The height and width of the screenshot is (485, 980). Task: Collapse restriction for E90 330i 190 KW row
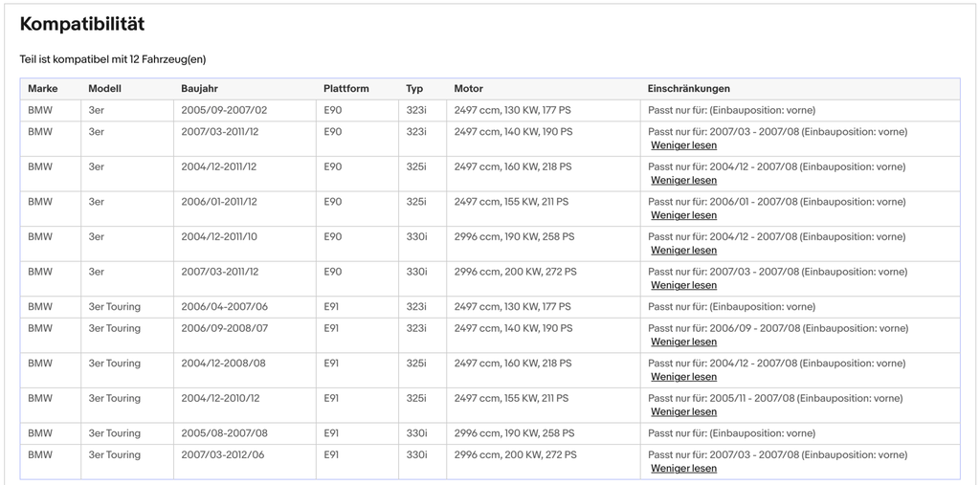(683, 251)
